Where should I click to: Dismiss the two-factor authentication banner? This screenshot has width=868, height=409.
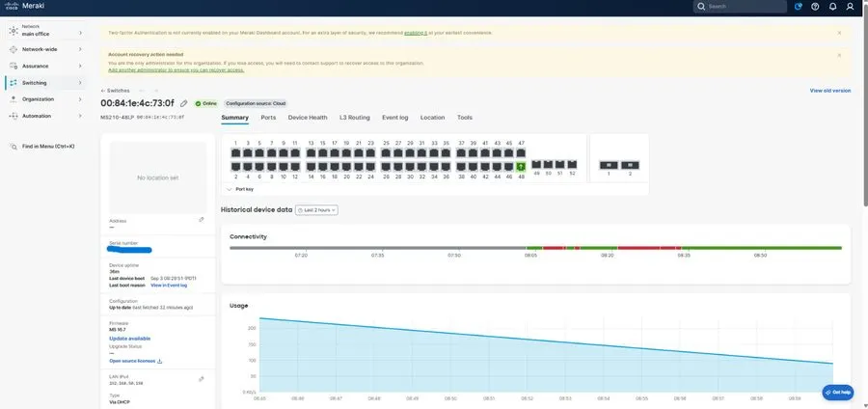coord(839,33)
